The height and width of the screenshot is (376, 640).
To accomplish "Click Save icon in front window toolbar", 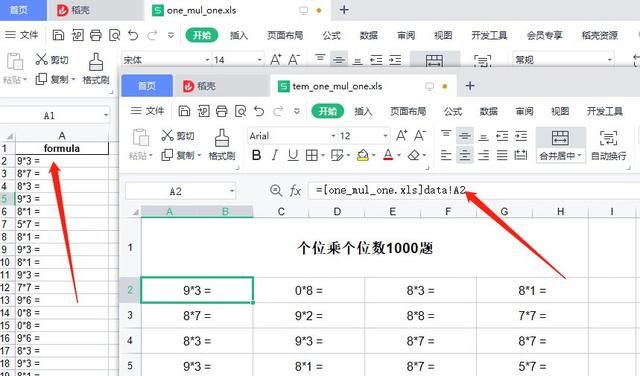I will 184,111.
